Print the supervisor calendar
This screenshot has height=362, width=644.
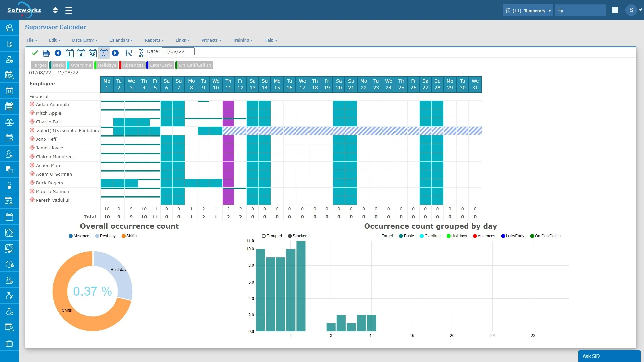(46, 53)
